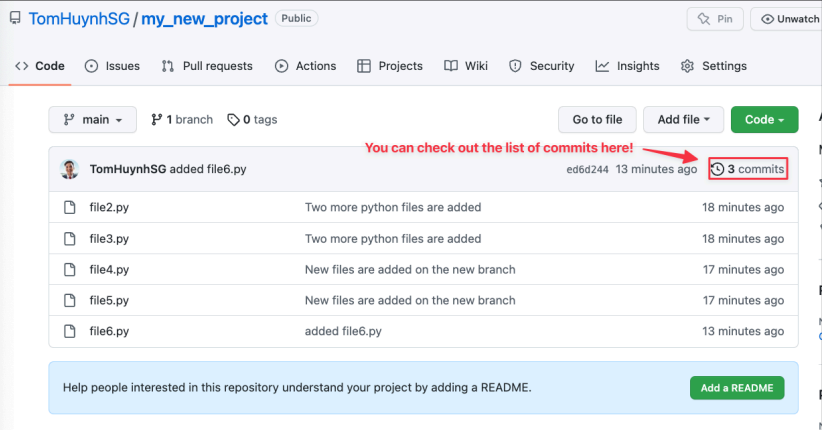Click the Unwatch button
This screenshot has width=822, height=430.
pos(788,19)
